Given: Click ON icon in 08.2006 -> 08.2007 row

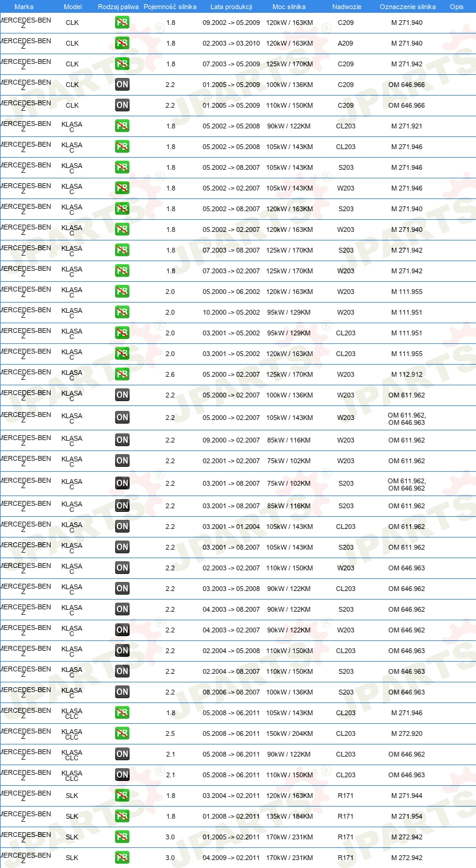Looking at the screenshot, I should click(x=122, y=692).
